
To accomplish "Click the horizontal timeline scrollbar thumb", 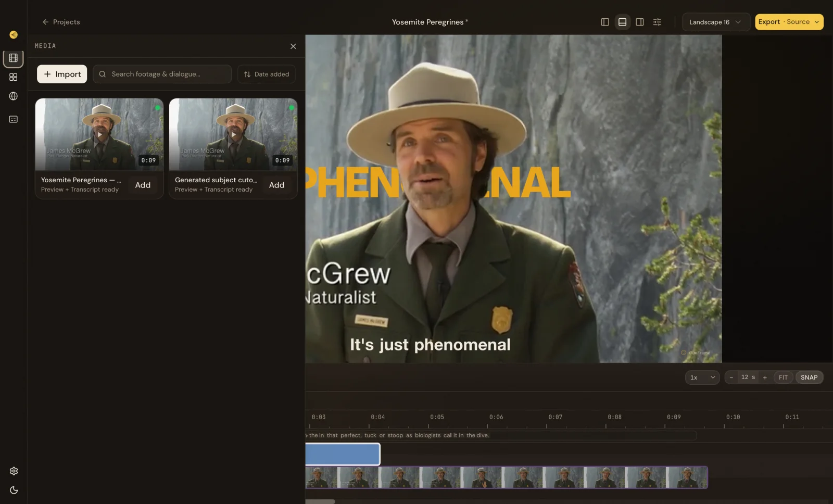I will point(320,502).
